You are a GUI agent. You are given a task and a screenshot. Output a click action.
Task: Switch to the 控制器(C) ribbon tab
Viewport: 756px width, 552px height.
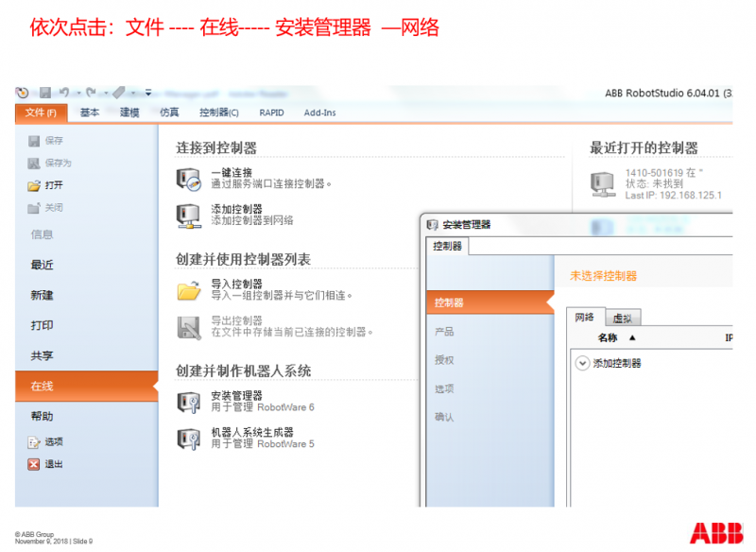coord(219,112)
